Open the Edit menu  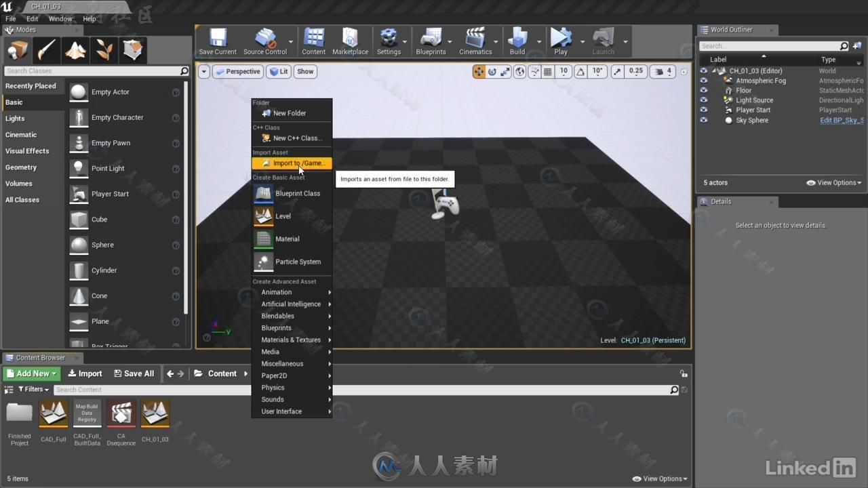coord(33,19)
